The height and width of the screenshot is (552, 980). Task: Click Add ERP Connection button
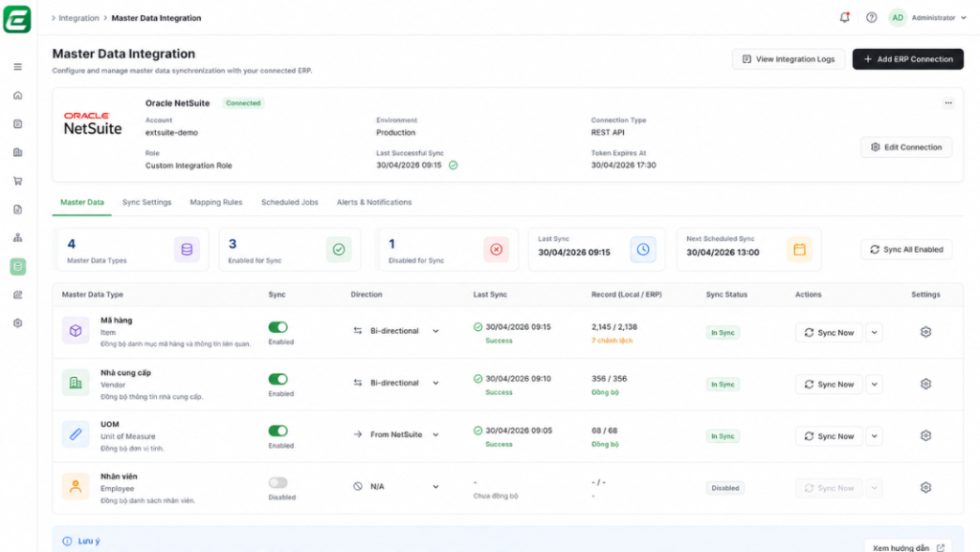pos(907,59)
